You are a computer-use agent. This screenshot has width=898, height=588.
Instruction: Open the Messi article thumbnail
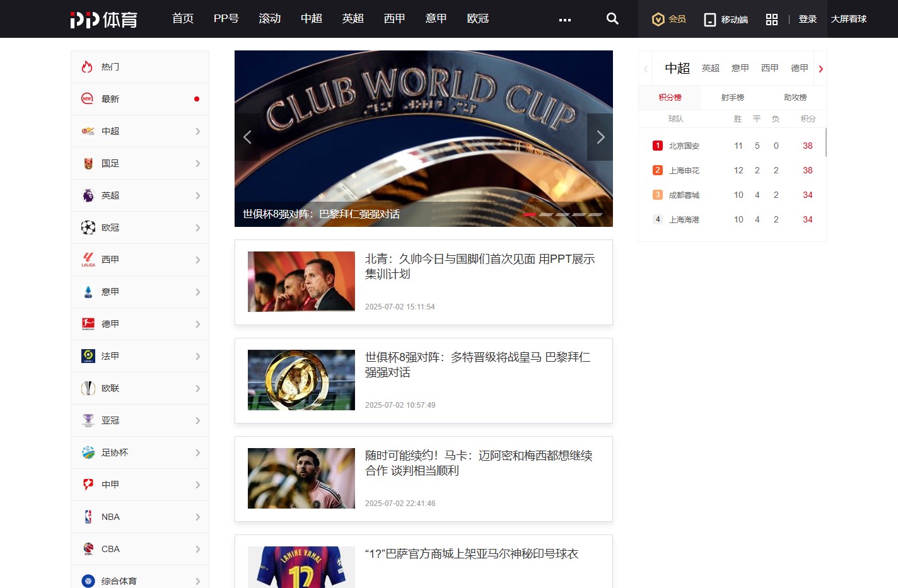301,478
